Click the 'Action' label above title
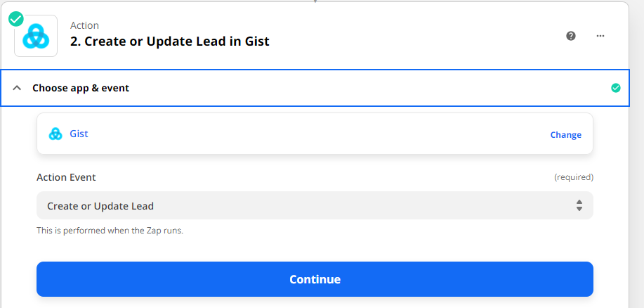This screenshot has width=644, height=308. (84, 25)
